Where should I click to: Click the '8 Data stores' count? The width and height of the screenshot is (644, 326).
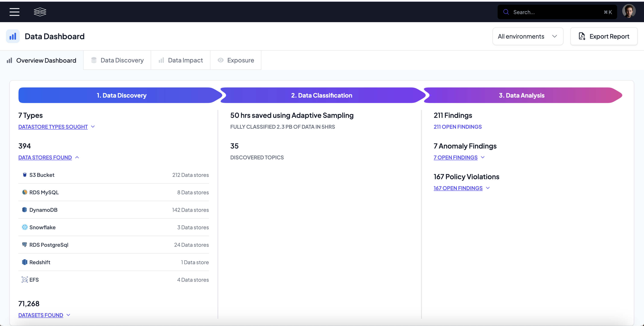coord(193,192)
